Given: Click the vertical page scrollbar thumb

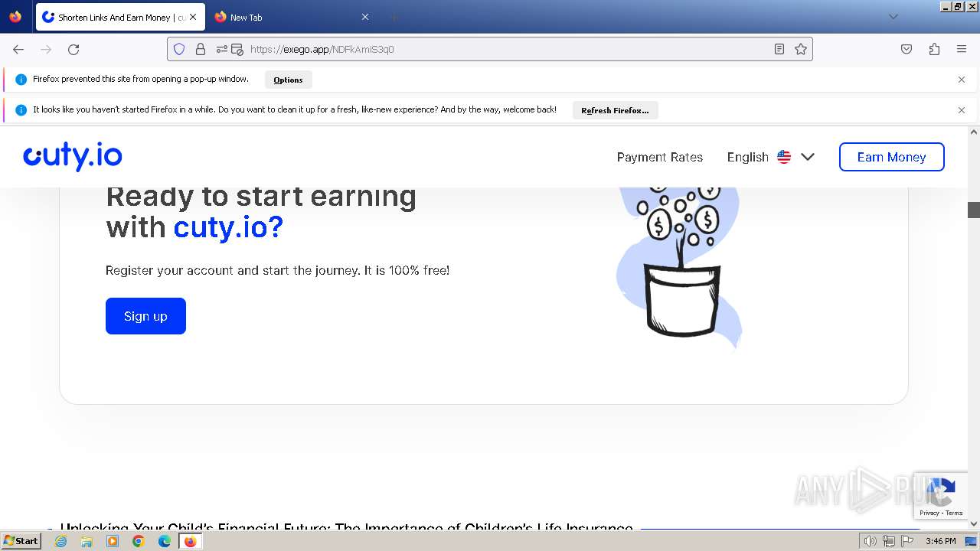Looking at the screenshot, I should click(x=974, y=210).
